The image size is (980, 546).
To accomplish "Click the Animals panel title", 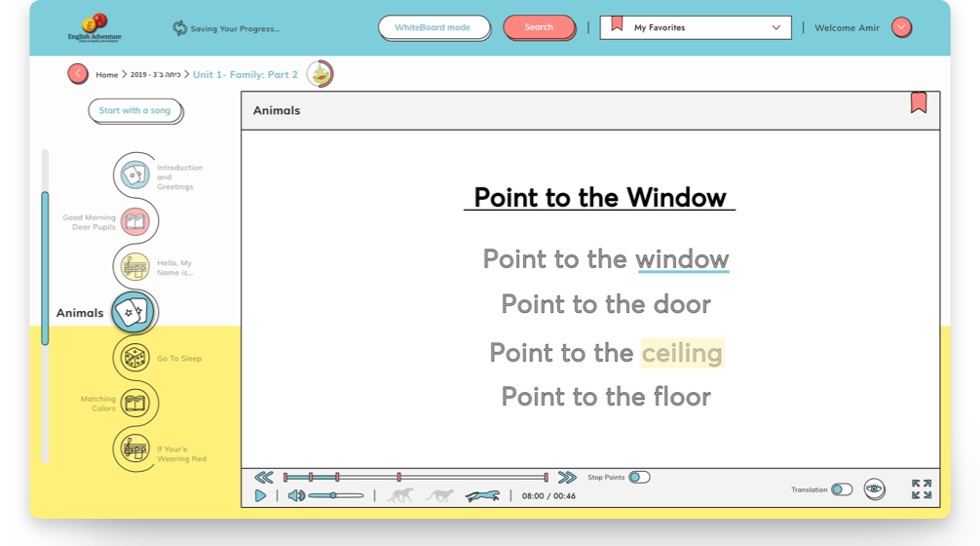I will coord(277,111).
